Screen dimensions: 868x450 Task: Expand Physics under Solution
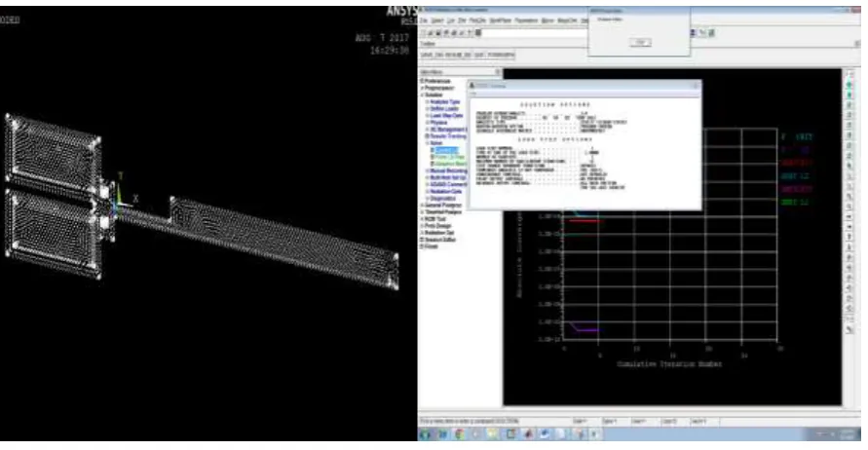coord(436,123)
